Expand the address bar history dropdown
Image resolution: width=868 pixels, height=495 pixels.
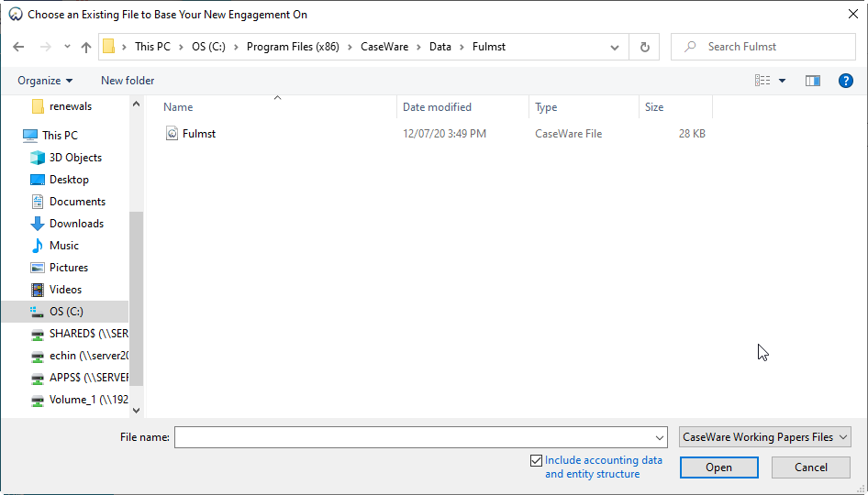(615, 48)
